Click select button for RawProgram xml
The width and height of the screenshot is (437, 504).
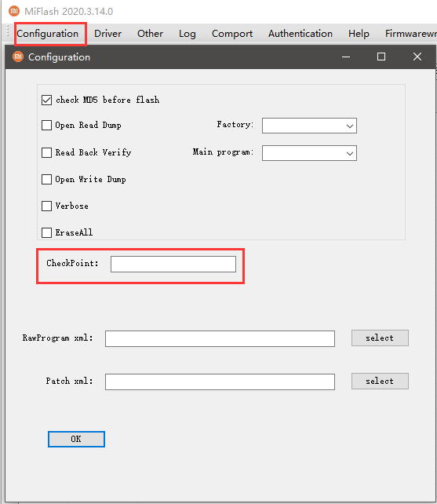380,338
